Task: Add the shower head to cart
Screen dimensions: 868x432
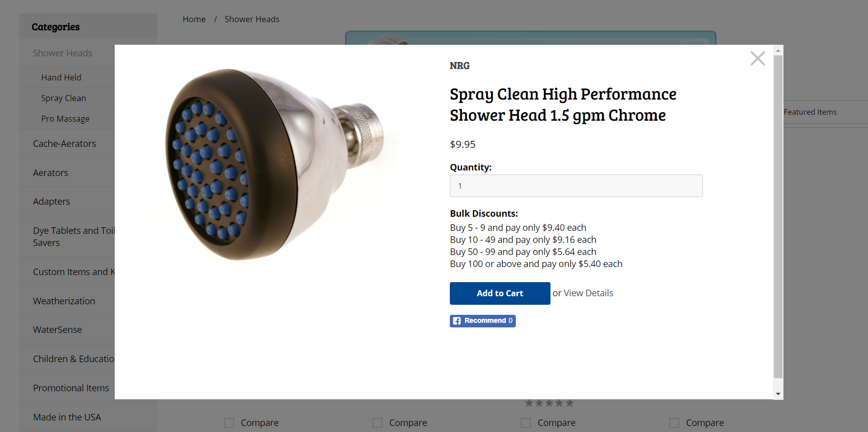Action: coord(500,293)
